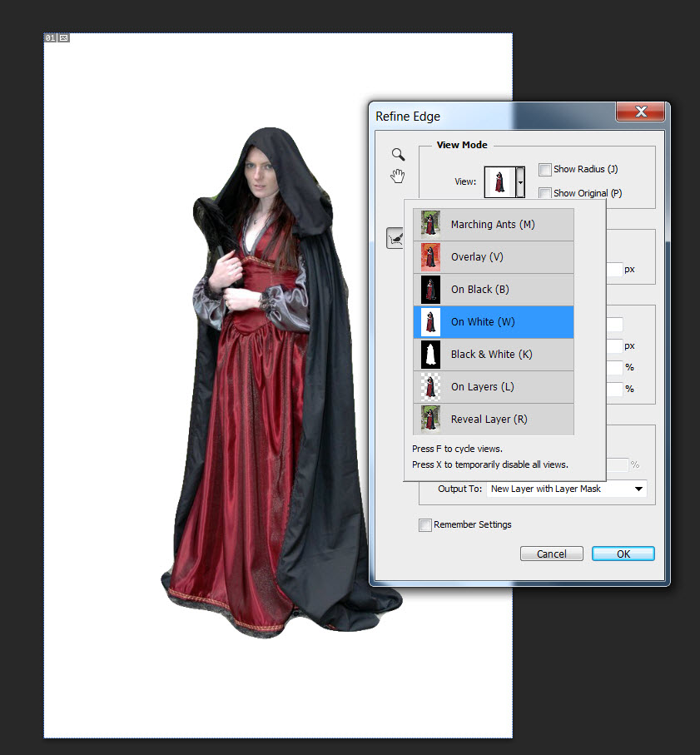Choose the Reveal Layer (R) view option
Image resolution: width=700 pixels, height=755 pixels.
point(489,420)
